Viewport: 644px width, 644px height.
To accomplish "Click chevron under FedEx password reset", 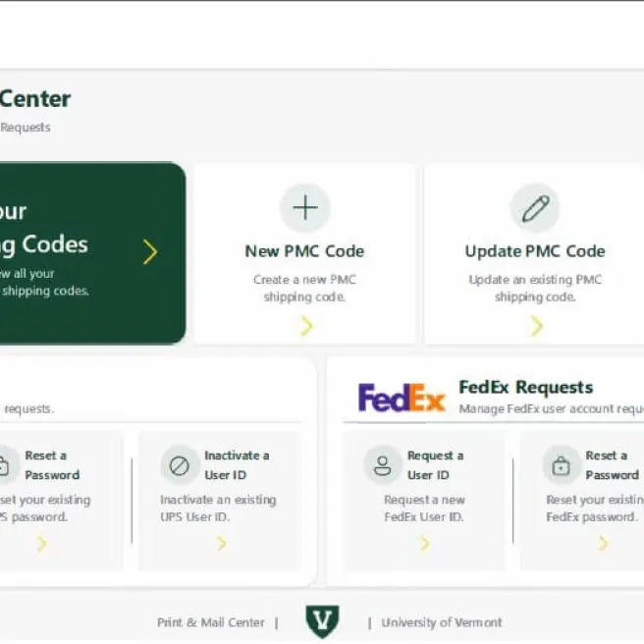I will click(x=603, y=543).
